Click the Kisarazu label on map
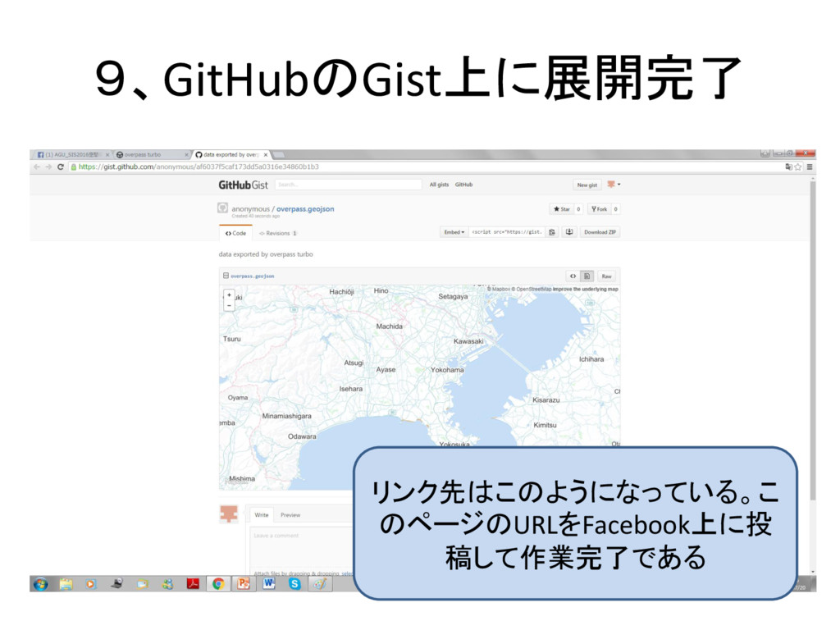This screenshot has height=630, width=840. pos(546,400)
